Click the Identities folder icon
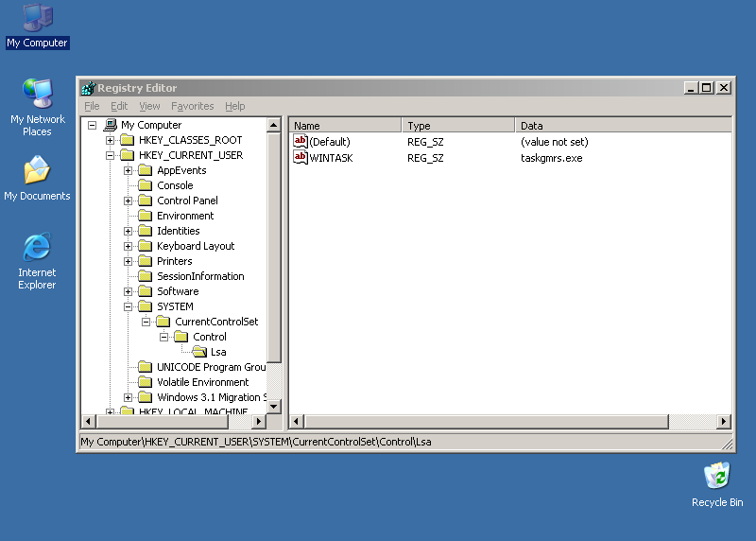 tap(146, 231)
